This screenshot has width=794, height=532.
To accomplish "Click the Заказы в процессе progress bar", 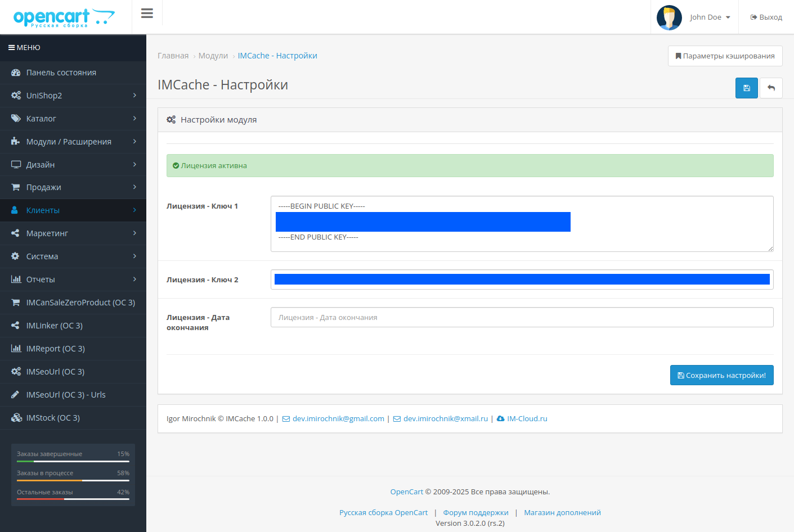I will 73,480.
